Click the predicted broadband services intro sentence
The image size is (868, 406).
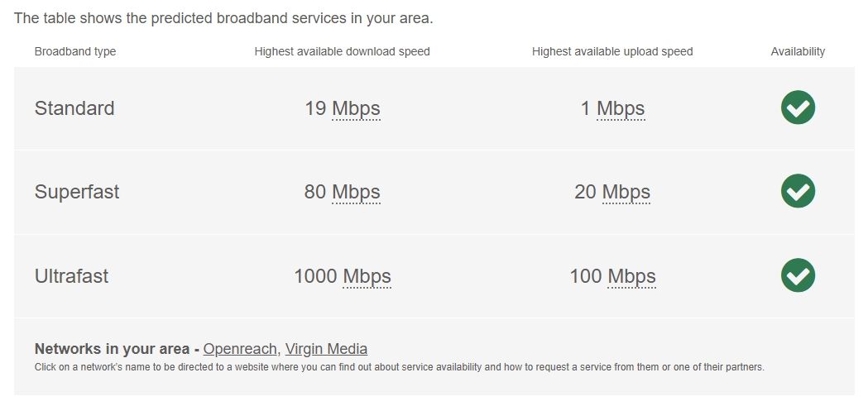tap(223, 17)
